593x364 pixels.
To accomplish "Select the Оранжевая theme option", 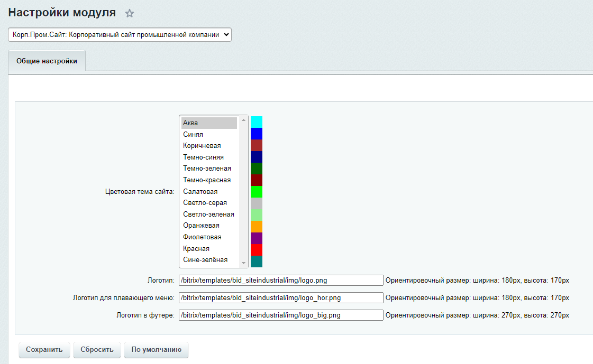I will (x=209, y=226).
